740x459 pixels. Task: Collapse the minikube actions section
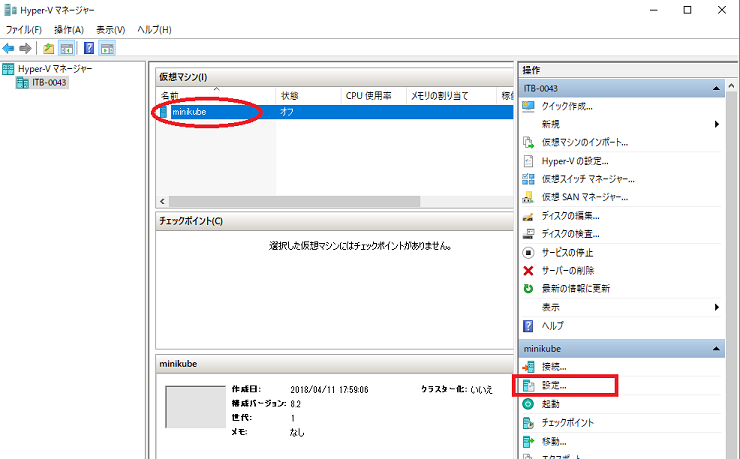(x=716, y=349)
